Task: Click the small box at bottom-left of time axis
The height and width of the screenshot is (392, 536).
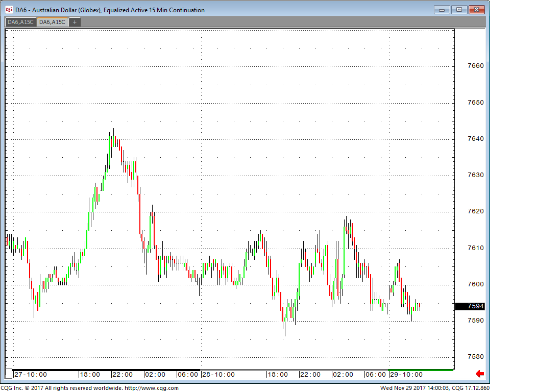Action: pos(9,374)
